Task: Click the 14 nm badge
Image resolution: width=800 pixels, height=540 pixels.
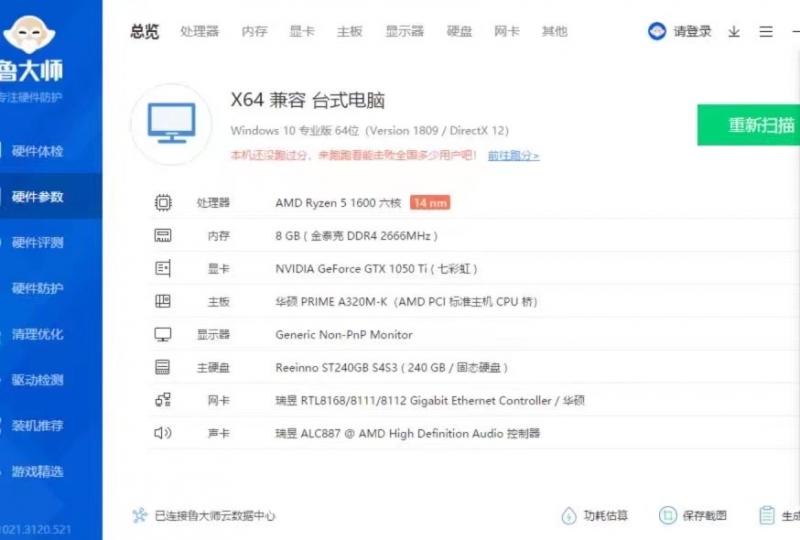Action: pos(430,203)
